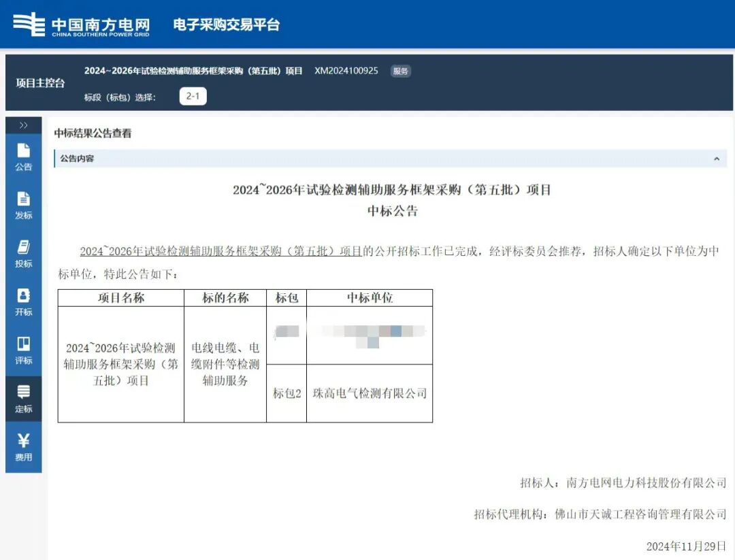The height and width of the screenshot is (560, 735).
Task: Click 中标结果公告查看 heading
Action: 93,133
